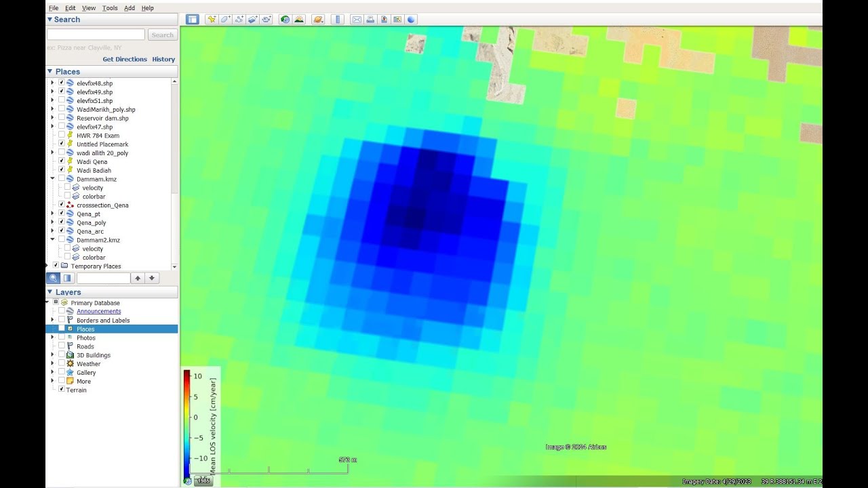Screen dimensions: 868x488
Task: Click the Get Directions link
Action: (x=125, y=60)
